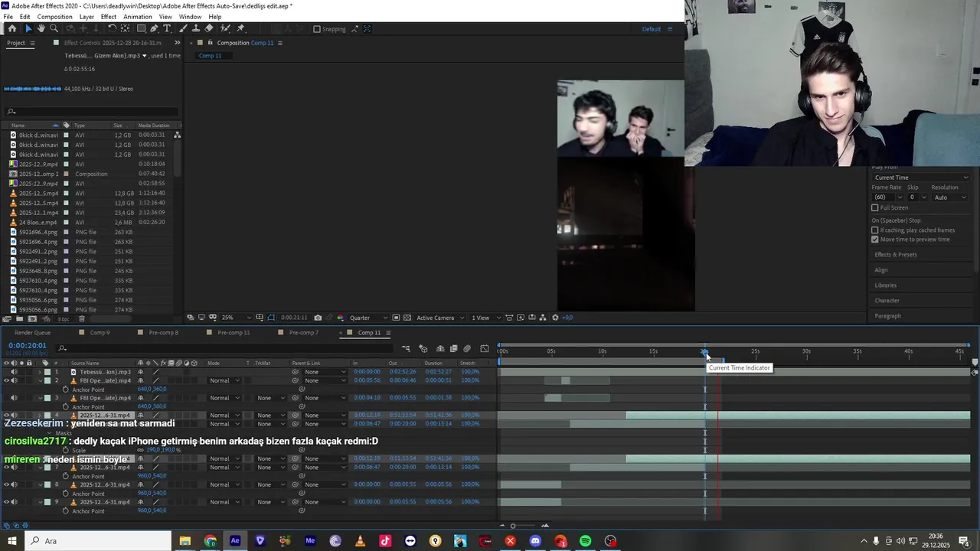Viewport: 980px width, 551px height.
Task: Select the Brush tool
Action: pos(185,28)
